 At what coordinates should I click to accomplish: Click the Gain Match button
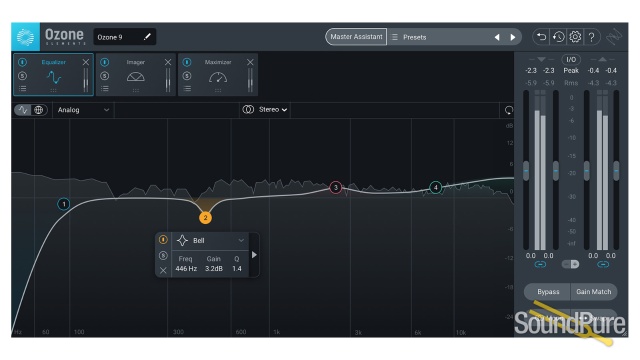coord(594,292)
